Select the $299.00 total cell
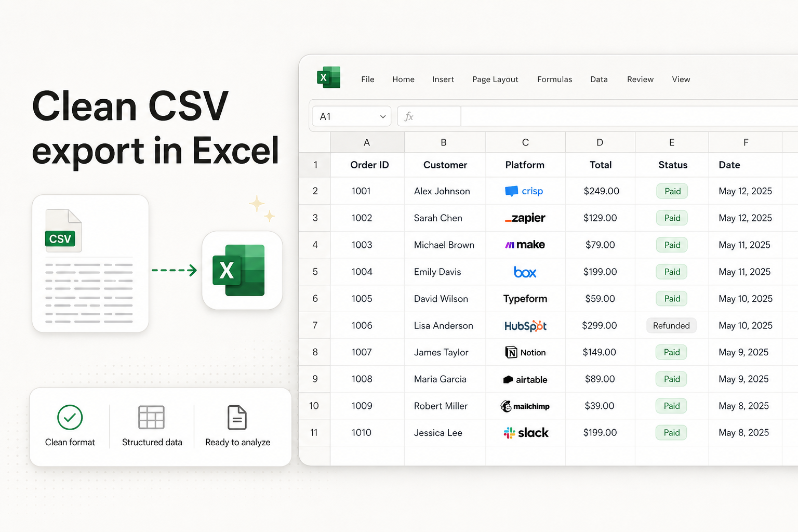The width and height of the screenshot is (798, 532). pyautogui.click(x=600, y=326)
